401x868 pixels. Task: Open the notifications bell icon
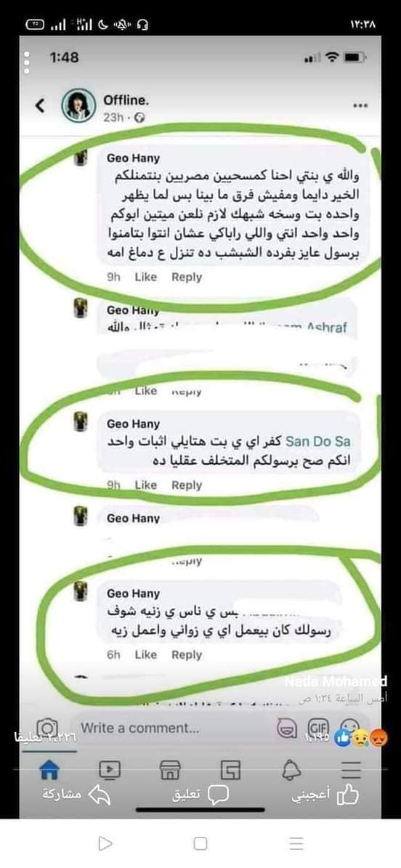pyautogui.click(x=291, y=769)
